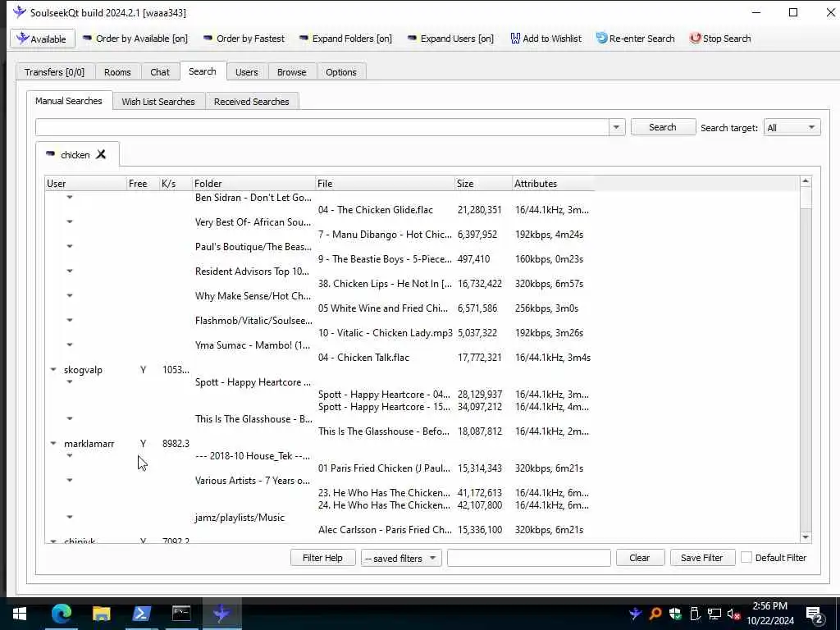Viewport: 840px width, 630px height.
Task: Sort results by User column
Action: click(85, 183)
